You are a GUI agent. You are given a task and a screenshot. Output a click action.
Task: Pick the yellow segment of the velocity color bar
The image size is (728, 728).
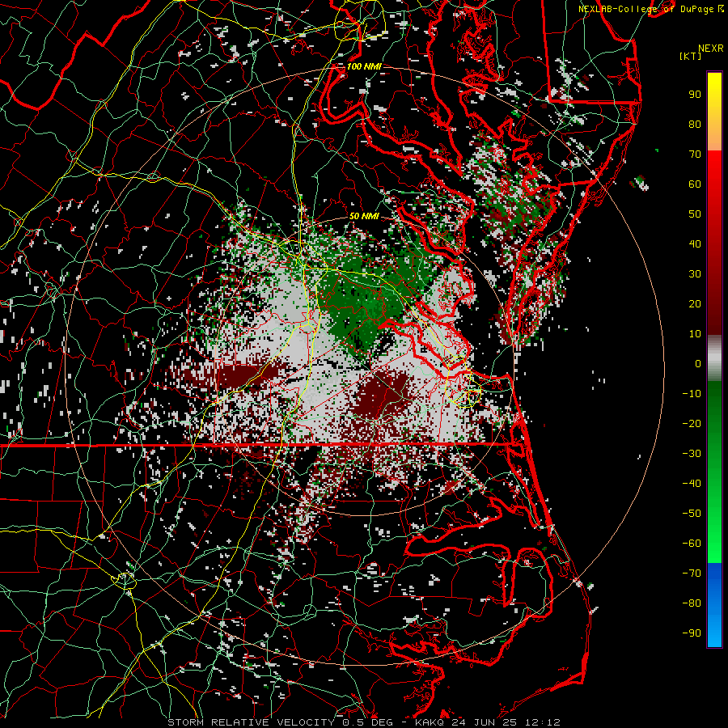point(714,99)
